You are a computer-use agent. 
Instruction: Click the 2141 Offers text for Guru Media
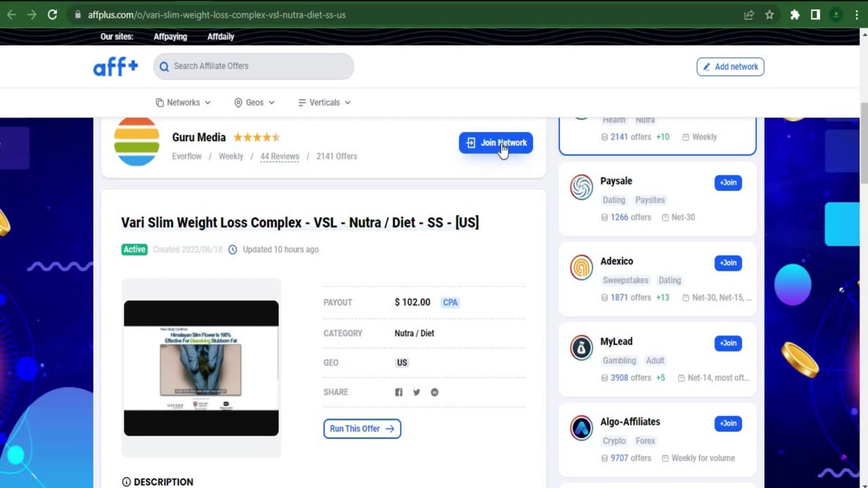coord(336,156)
